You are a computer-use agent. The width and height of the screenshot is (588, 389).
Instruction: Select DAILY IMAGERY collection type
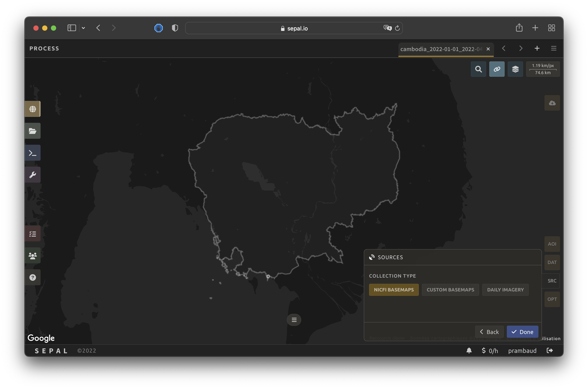click(505, 290)
